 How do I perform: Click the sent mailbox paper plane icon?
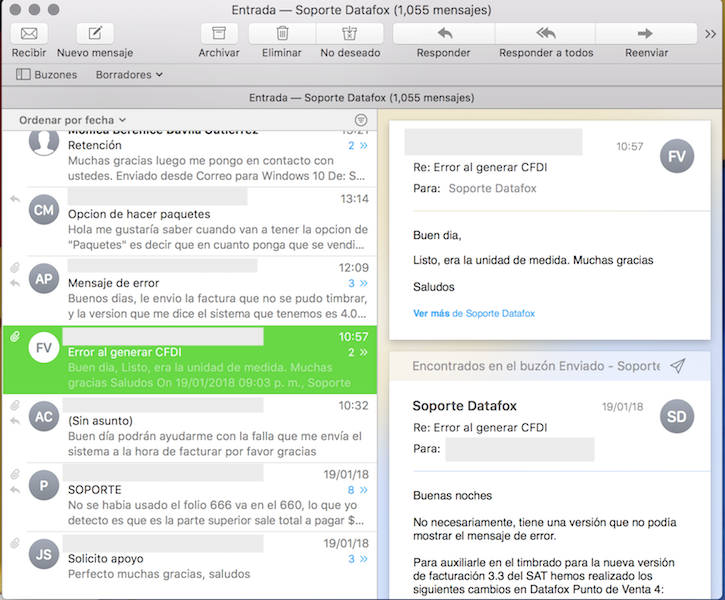click(x=677, y=366)
